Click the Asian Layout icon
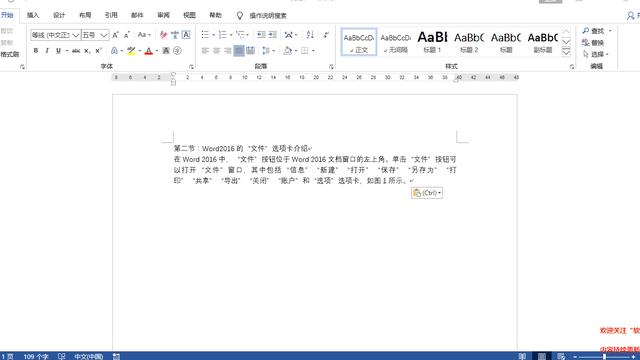This screenshot has width=640, height=360. tap(289, 35)
